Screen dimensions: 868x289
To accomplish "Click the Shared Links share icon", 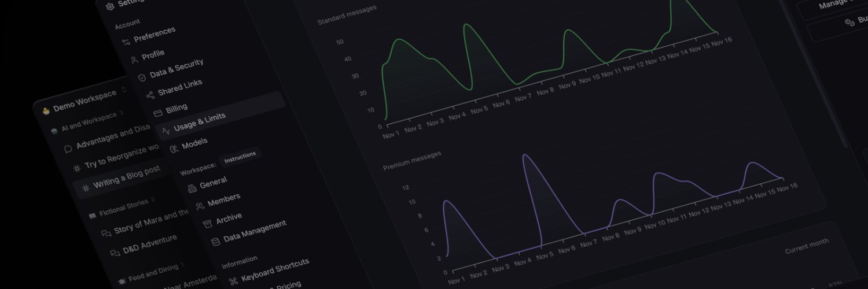I will (x=150, y=94).
